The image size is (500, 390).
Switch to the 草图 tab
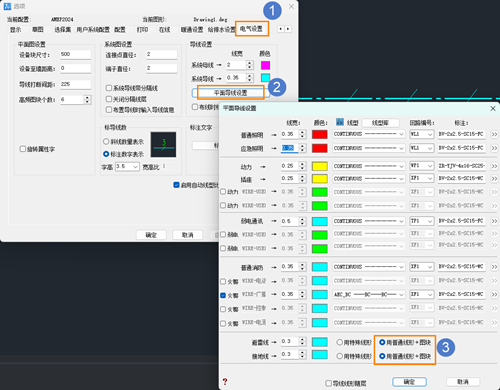38,29
